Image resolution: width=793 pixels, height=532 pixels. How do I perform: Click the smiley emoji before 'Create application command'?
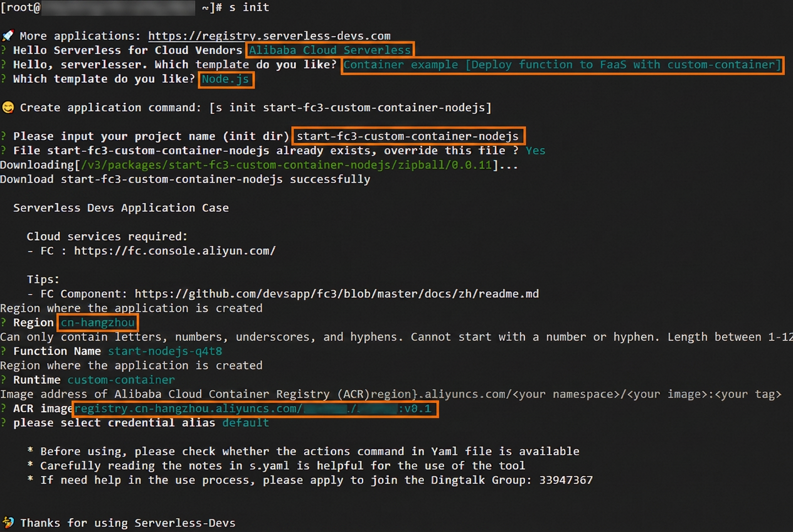pyautogui.click(x=8, y=108)
